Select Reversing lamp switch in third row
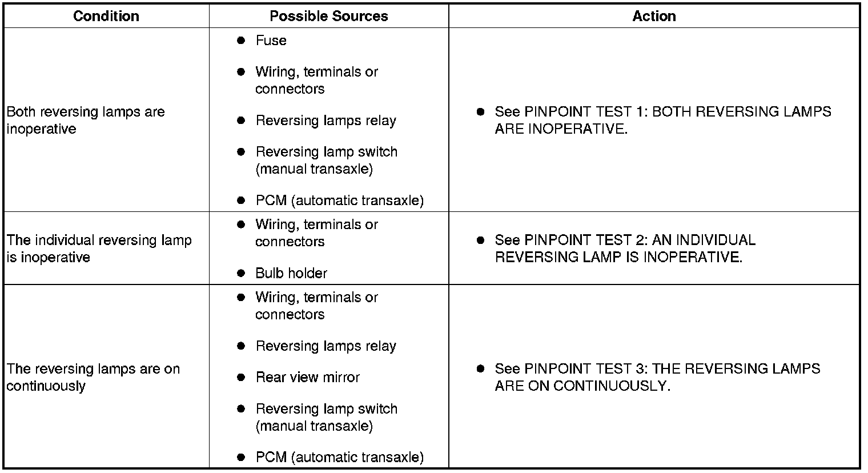868x473 pixels. click(x=326, y=418)
